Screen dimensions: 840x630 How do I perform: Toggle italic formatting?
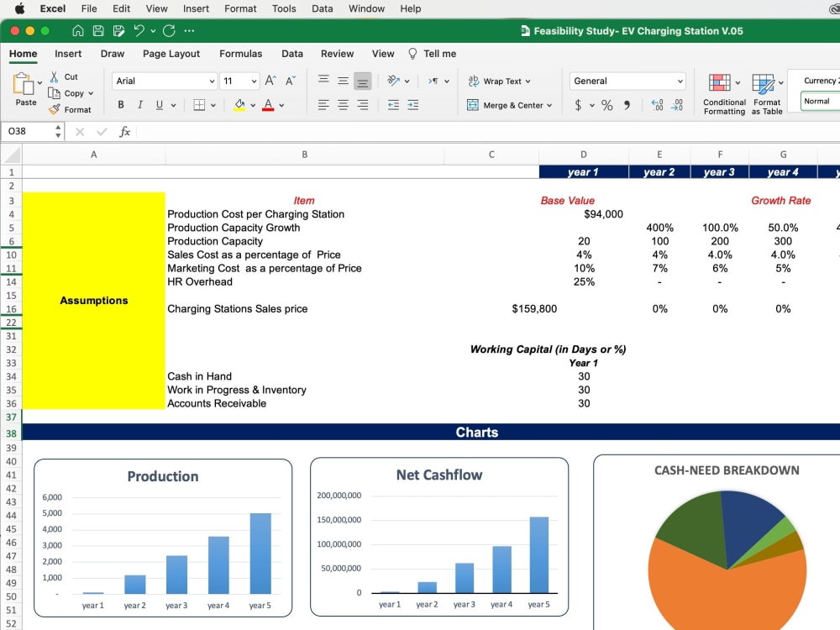139,104
